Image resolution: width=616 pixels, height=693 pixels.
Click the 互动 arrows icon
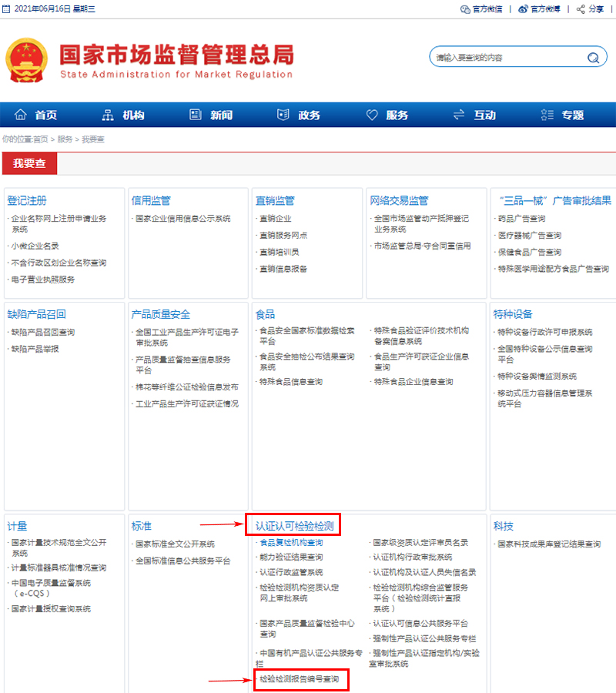click(x=459, y=115)
